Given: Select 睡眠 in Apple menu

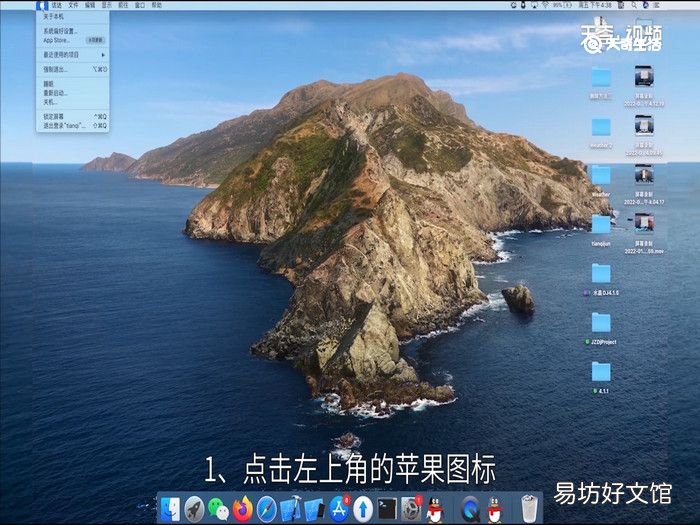Looking at the screenshot, I should pos(73,84).
